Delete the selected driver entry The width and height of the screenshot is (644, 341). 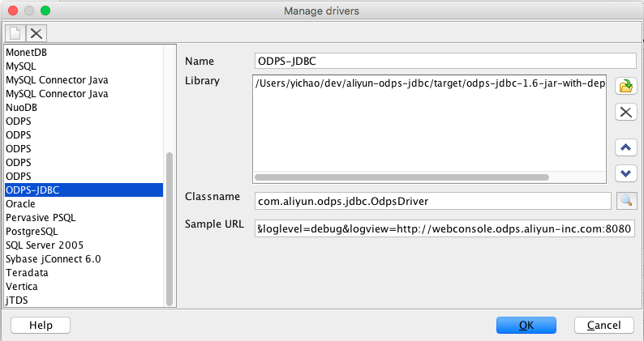click(x=36, y=33)
